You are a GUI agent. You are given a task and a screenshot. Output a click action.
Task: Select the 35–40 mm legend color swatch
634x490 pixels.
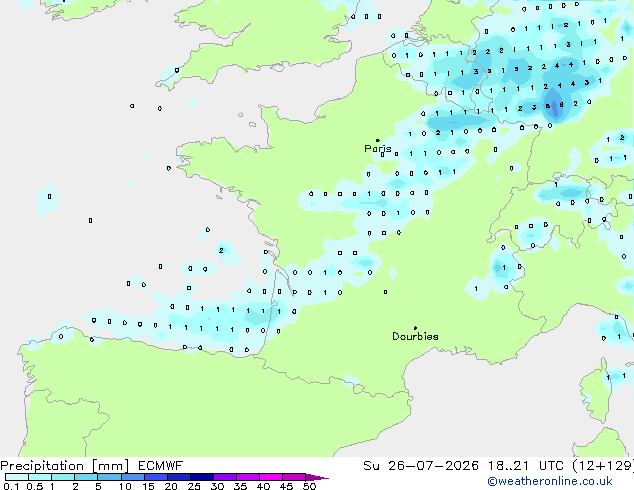[247, 477]
